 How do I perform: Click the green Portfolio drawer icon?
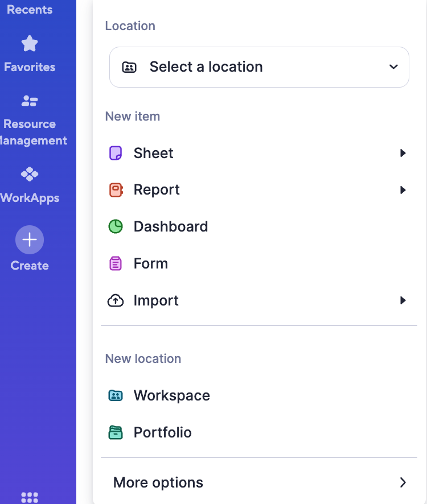(x=116, y=432)
